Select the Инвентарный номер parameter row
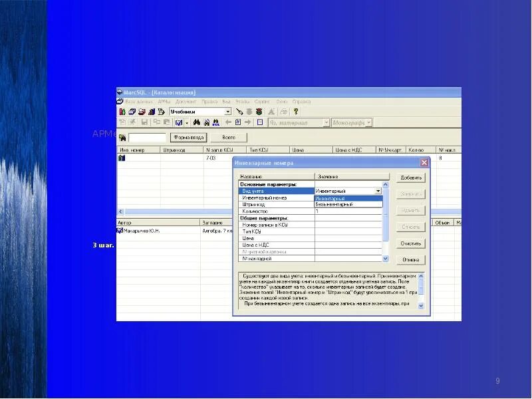Screen dimensions: 532x399 click(x=277, y=198)
